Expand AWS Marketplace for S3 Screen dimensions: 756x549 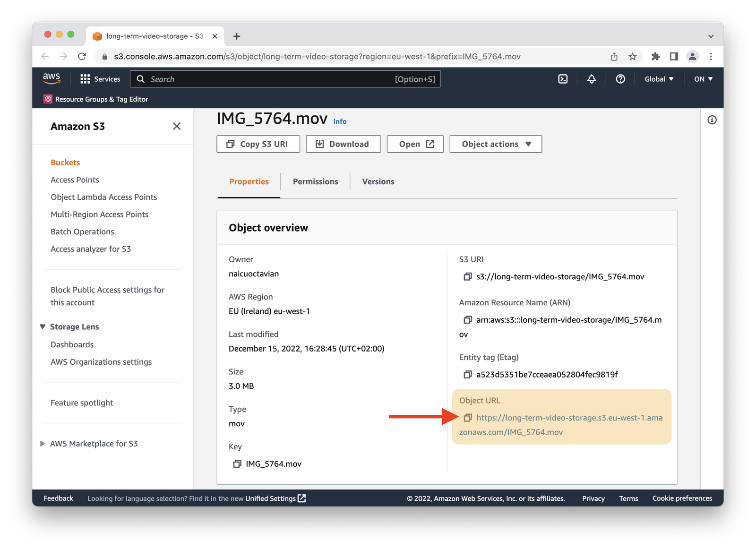tap(42, 443)
